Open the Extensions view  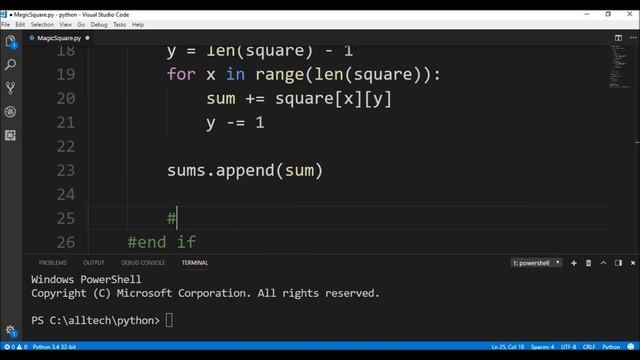tap(10, 135)
